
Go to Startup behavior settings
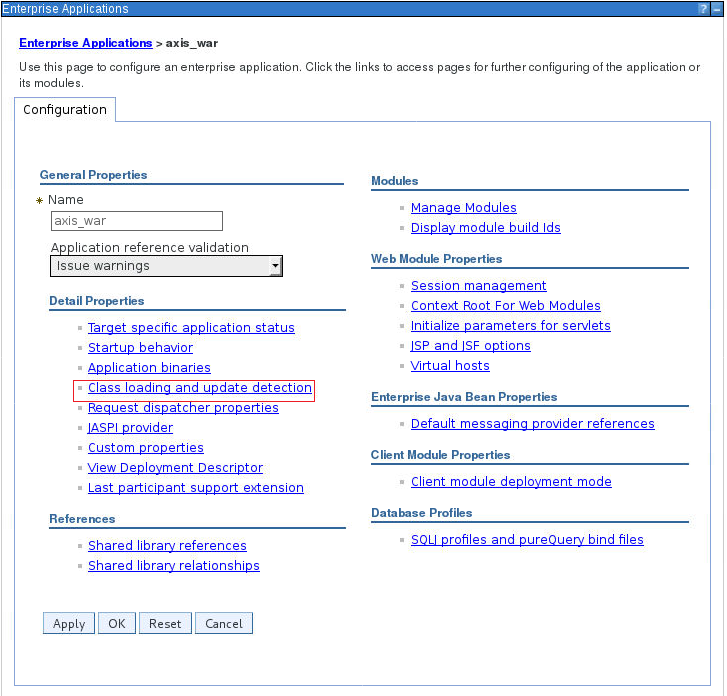click(140, 348)
